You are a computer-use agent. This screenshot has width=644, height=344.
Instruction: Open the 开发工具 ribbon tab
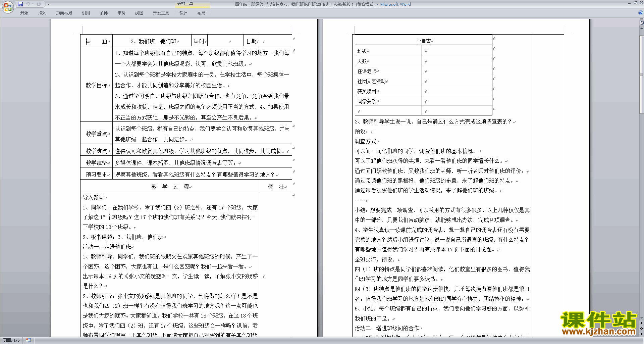pyautogui.click(x=161, y=13)
